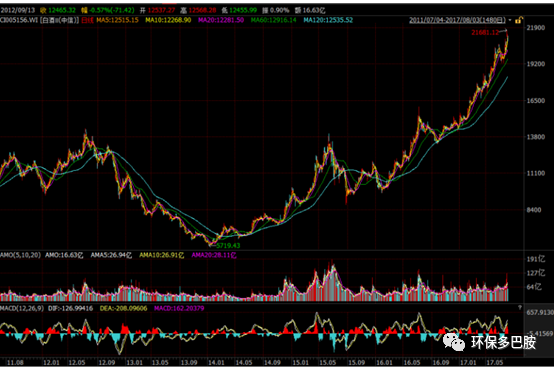This screenshot has height=368, width=554.
Task: Select the MA5 moving average label
Action: [118, 20]
